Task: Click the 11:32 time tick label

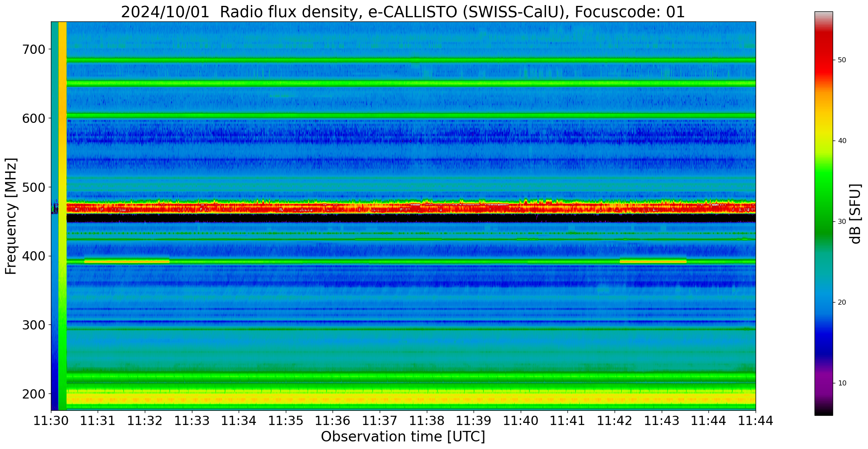Action: (145, 420)
